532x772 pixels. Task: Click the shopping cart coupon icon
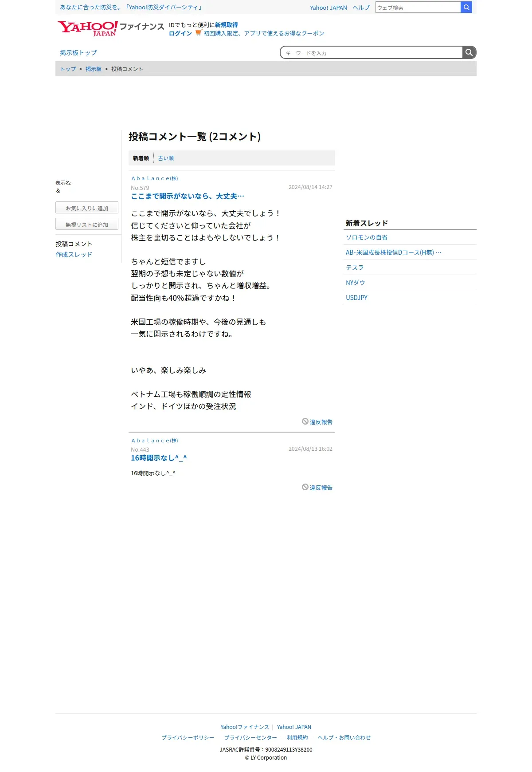pos(198,32)
